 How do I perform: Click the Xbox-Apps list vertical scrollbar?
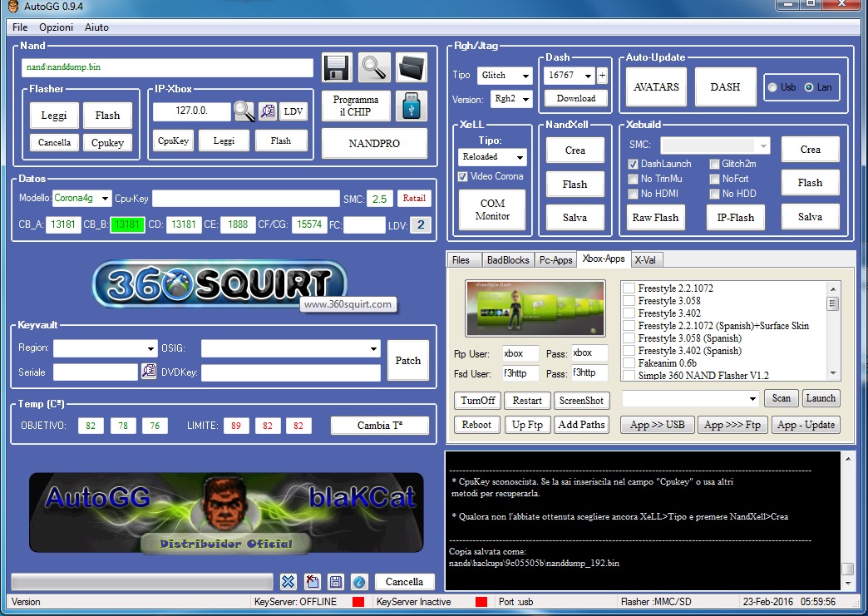click(x=833, y=333)
